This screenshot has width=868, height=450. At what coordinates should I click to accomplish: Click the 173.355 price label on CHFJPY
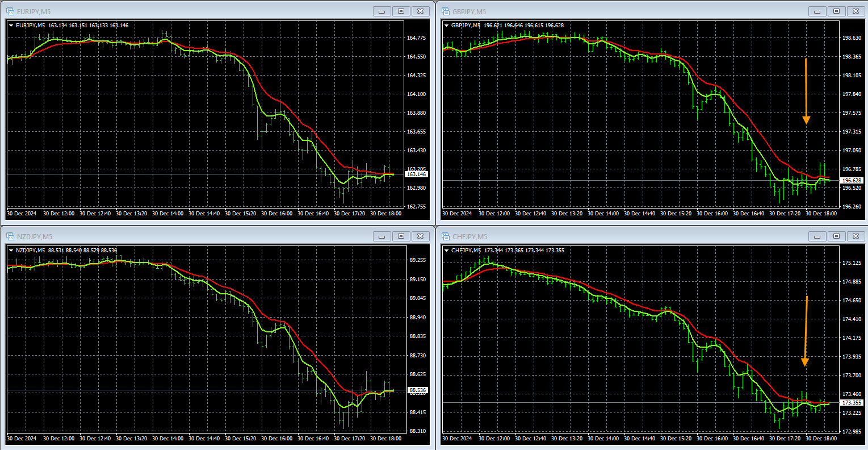pos(852,403)
